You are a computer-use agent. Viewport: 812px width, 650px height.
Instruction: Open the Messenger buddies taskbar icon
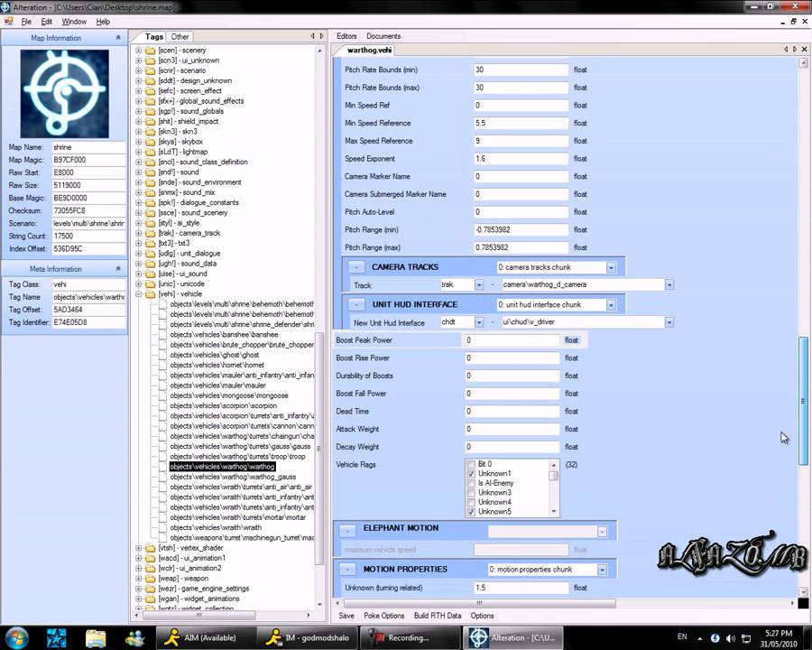point(134,637)
